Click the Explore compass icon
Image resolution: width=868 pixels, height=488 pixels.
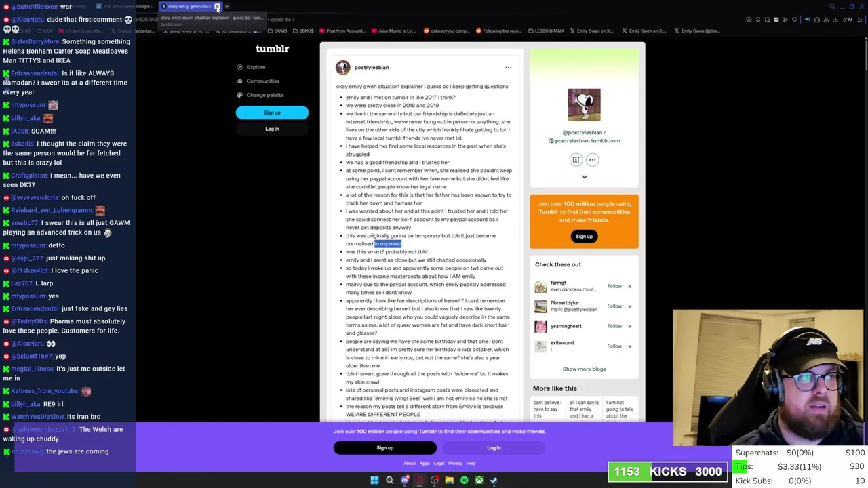239,67
